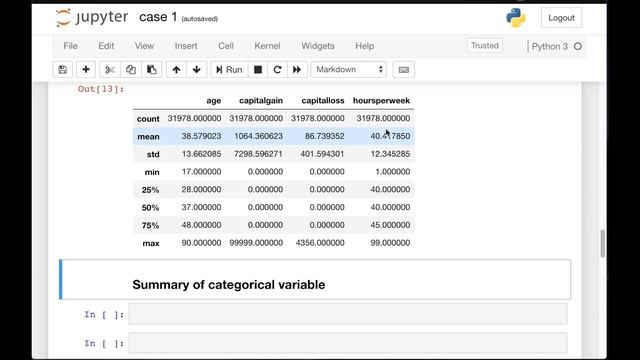This screenshot has width=640, height=360.
Task: Rename notebook title case 1
Action: (158, 17)
